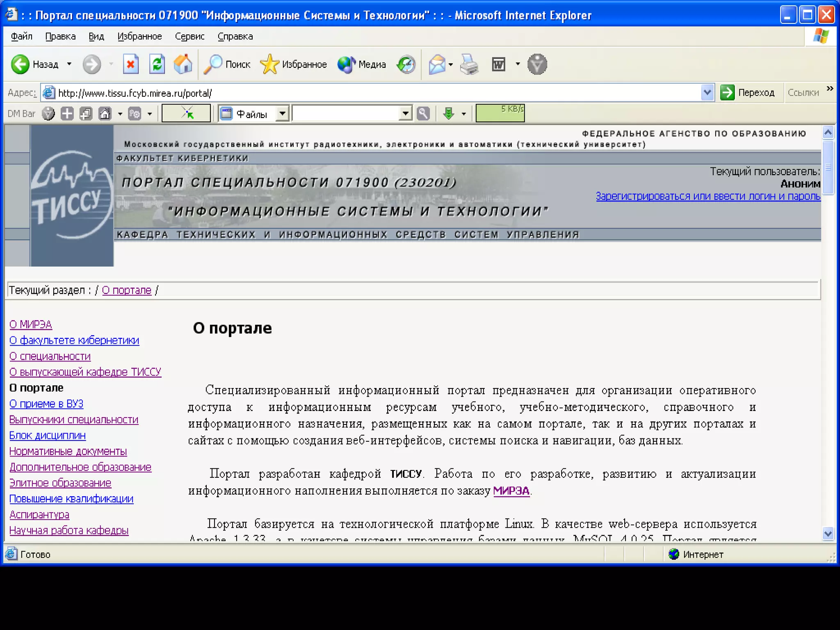
Task: Open О выпускающей кафедре ТИССУ link
Action: click(85, 372)
